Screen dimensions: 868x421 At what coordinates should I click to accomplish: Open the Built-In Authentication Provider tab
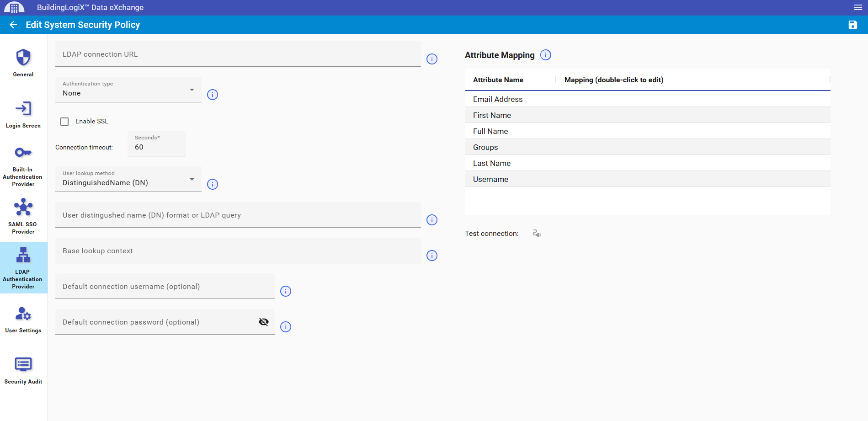[23, 166]
